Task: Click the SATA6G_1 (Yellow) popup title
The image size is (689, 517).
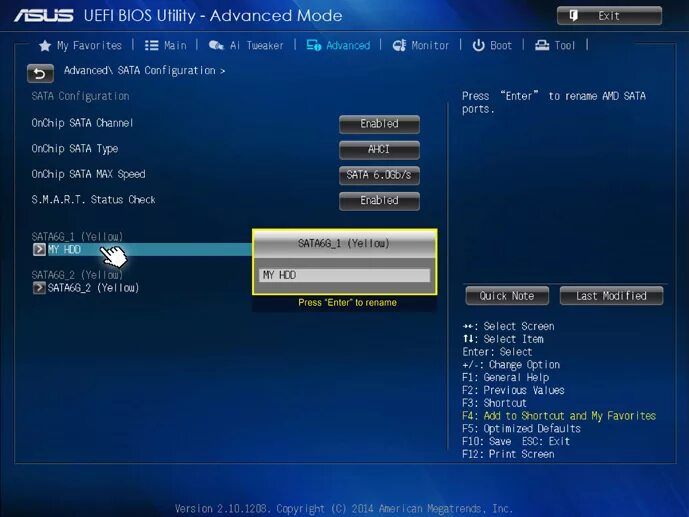Action: [x=344, y=243]
